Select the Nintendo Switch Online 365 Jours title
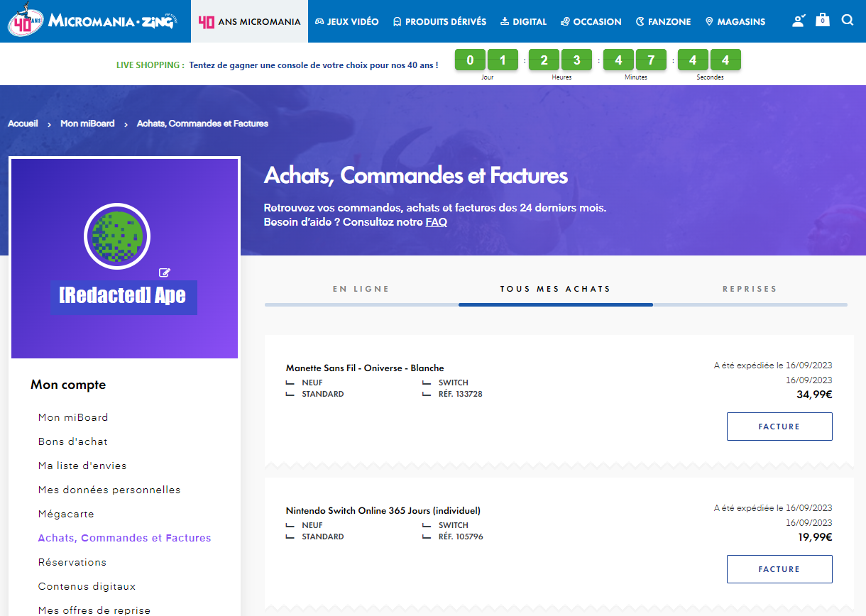 [x=383, y=510]
